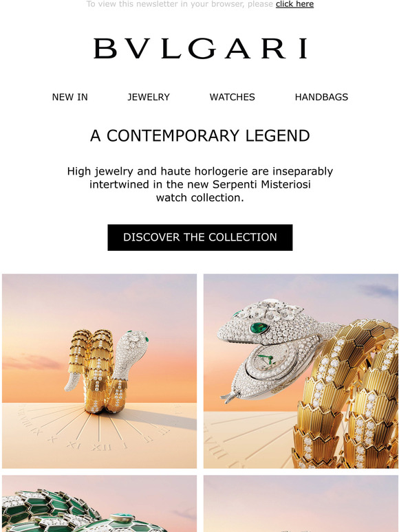Click the BVLGARI logo header

pyautogui.click(x=200, y=49)
